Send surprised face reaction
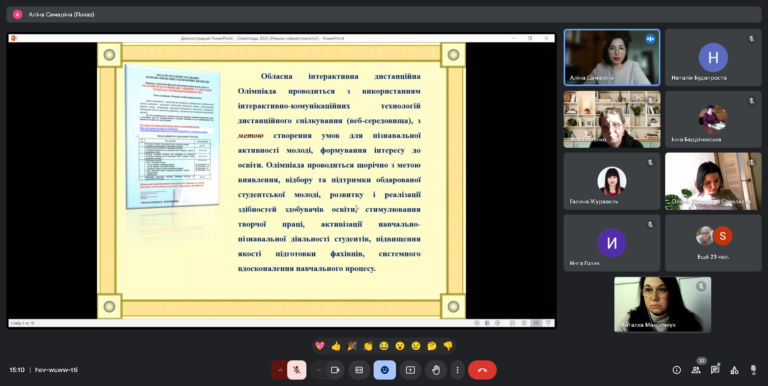This screenshot has height=386, width=768. pos(400,346)
